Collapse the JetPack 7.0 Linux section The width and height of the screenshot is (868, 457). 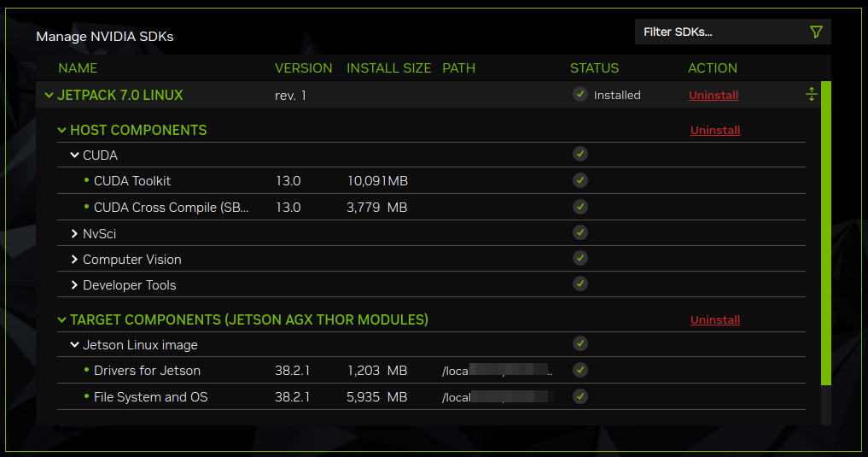tap(49, 96)
